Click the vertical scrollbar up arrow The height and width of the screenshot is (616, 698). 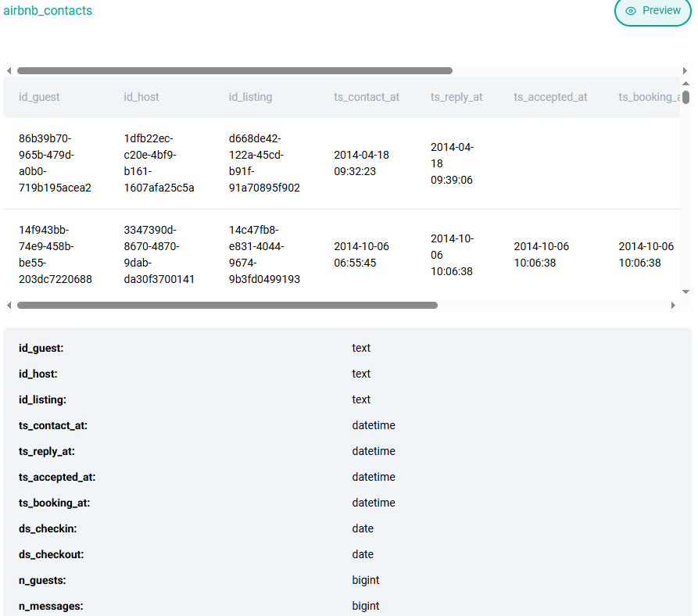click(686, 84)
